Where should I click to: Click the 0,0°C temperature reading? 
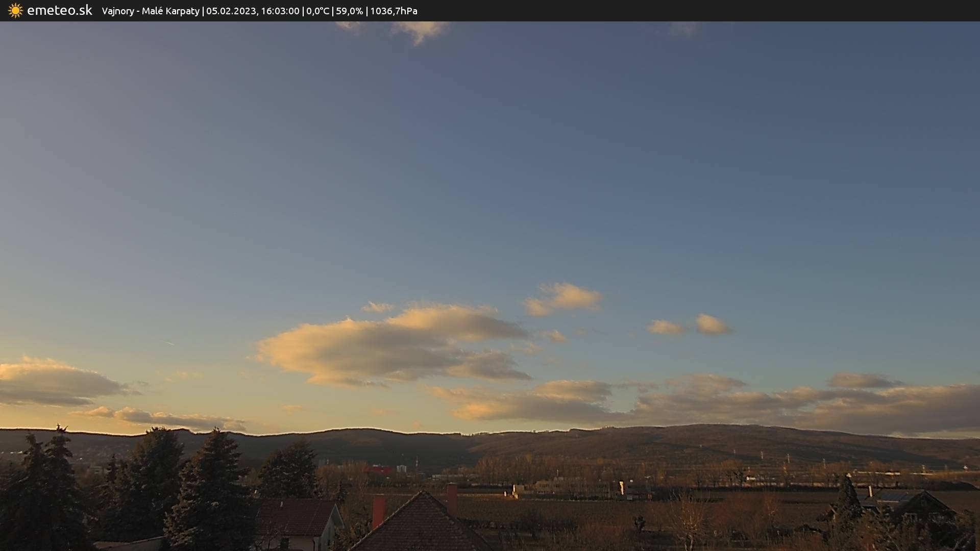(x=317, y=11)
